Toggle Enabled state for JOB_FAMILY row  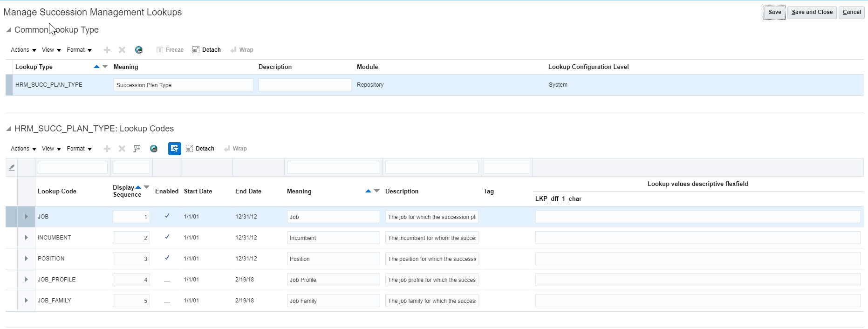tap(167, 302)
